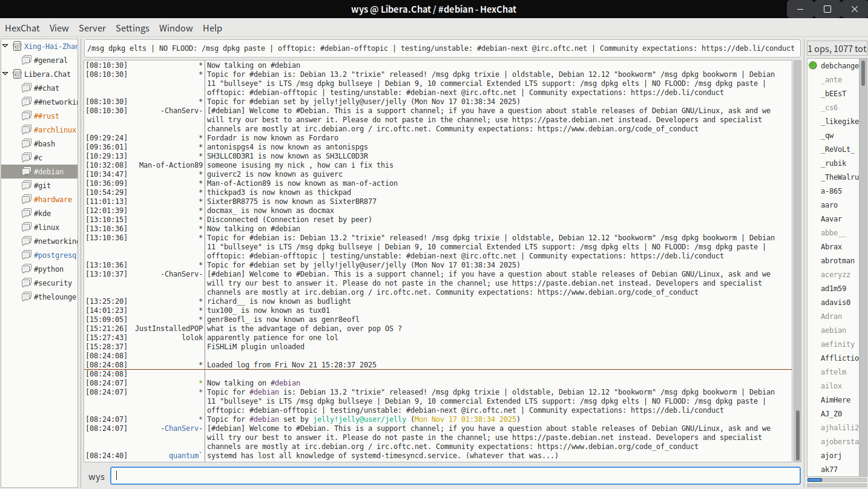Click the 'someone isusing my nick' message

click(x=300, y=165)
